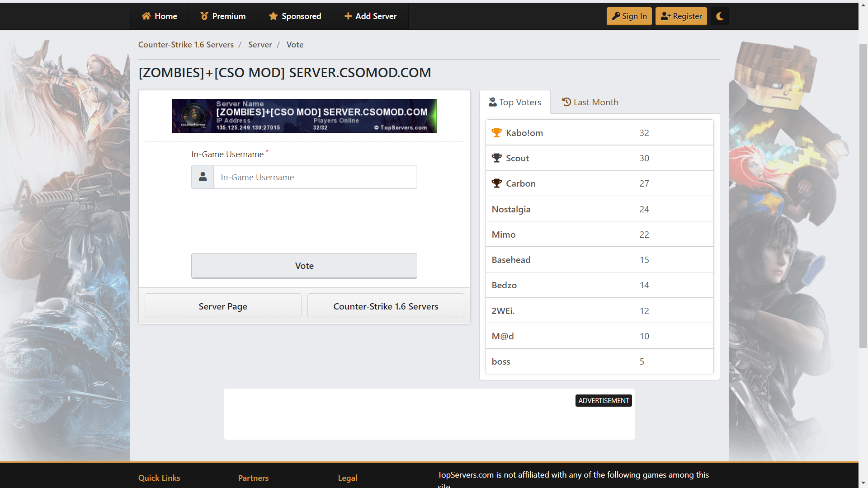This screenshot has width=868, height=488.
Task: Focus the In-Game Username input field
Action: (315, 177)
